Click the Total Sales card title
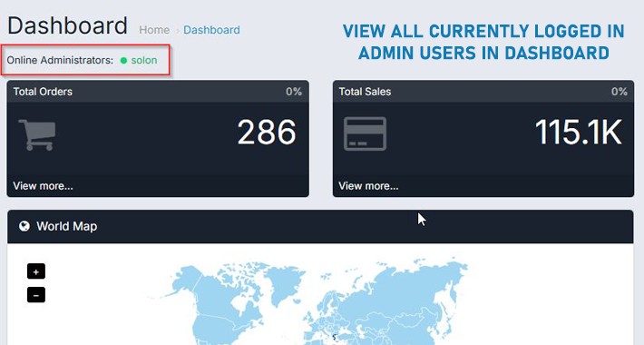The height and width of the screenshot is (345, 644). (365, 92)
